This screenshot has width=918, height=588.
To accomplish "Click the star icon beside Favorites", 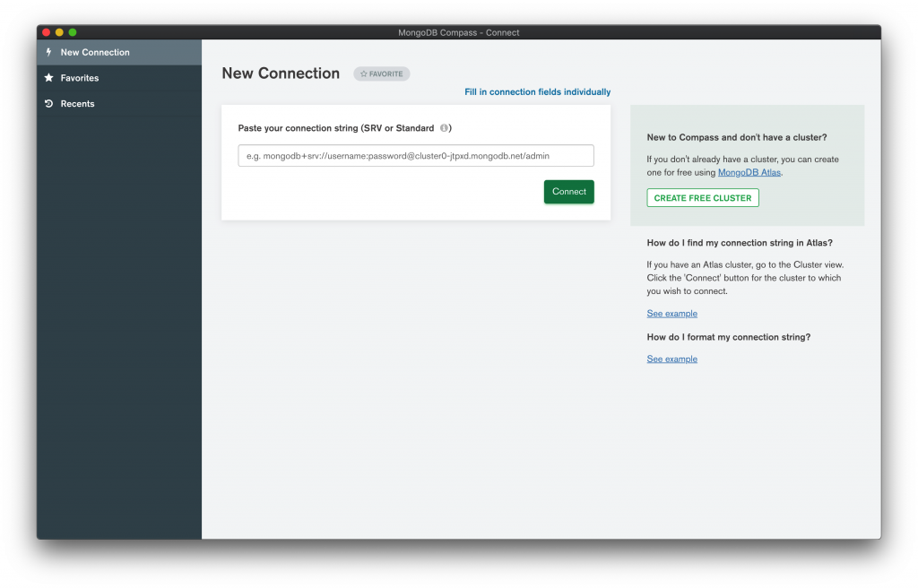I will [48, 77].
